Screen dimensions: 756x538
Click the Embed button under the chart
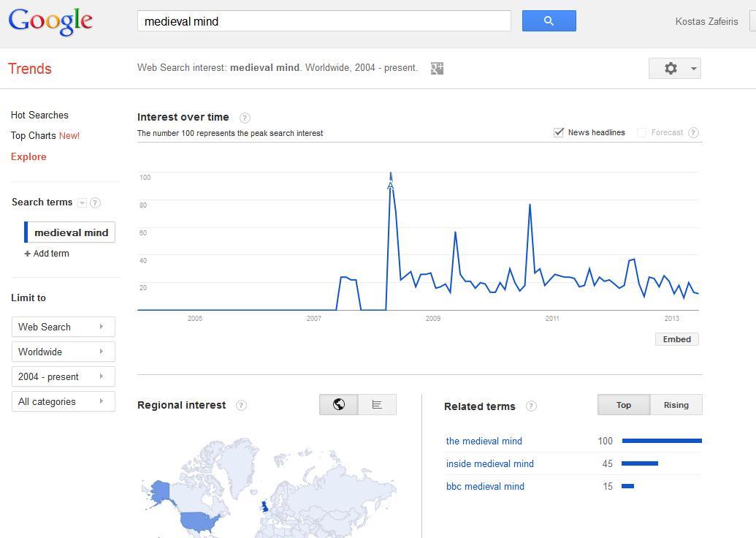tap(676, 339)
